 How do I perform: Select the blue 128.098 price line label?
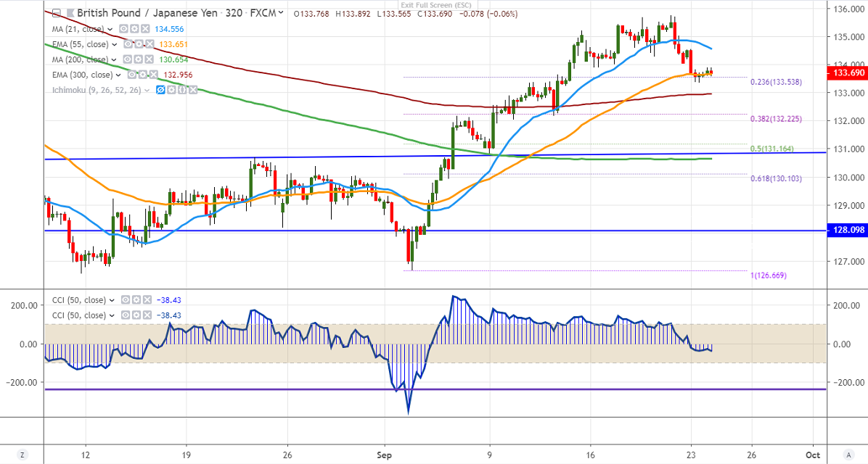pos(846,230)
